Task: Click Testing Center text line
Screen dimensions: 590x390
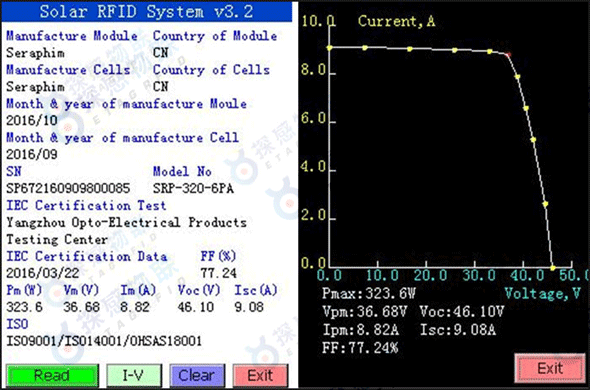Action: [57, 239]
